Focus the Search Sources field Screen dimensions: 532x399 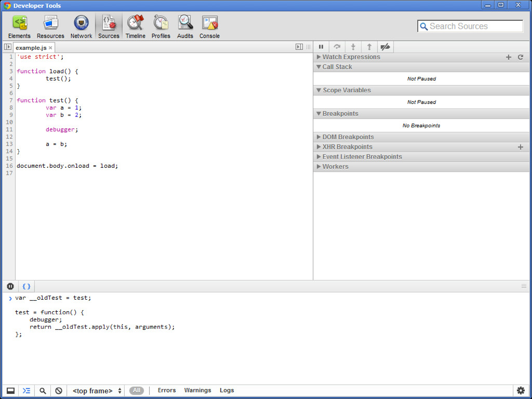click(x=470, y=26)
